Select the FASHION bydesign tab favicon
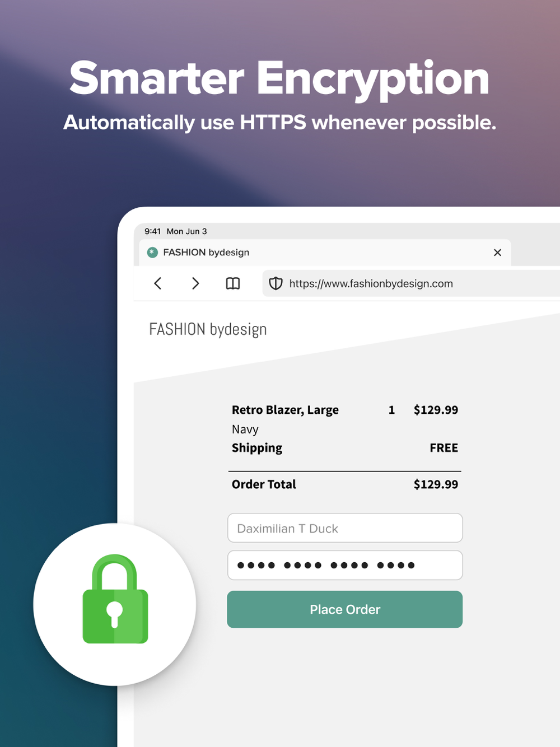This screenshot has height=747, width=560. 152,253
